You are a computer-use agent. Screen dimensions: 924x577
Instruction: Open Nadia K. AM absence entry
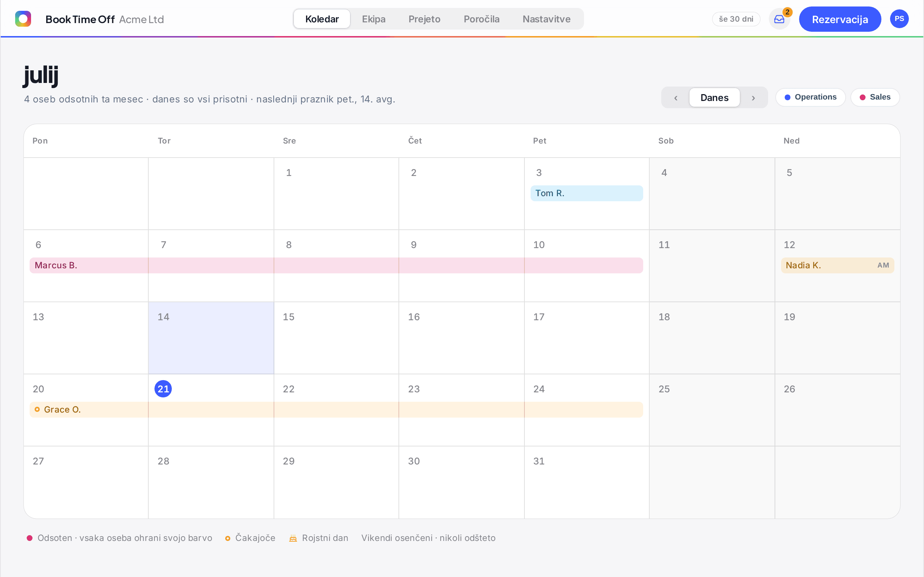point(837,265)
